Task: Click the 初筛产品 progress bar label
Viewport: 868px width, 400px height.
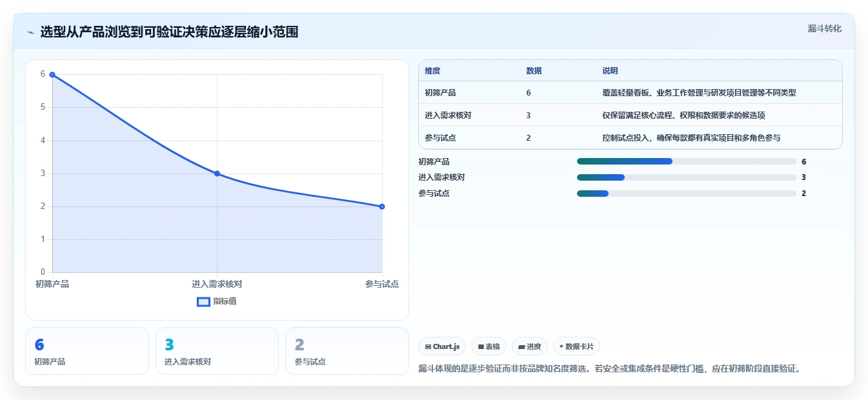Action: (434, 162)
